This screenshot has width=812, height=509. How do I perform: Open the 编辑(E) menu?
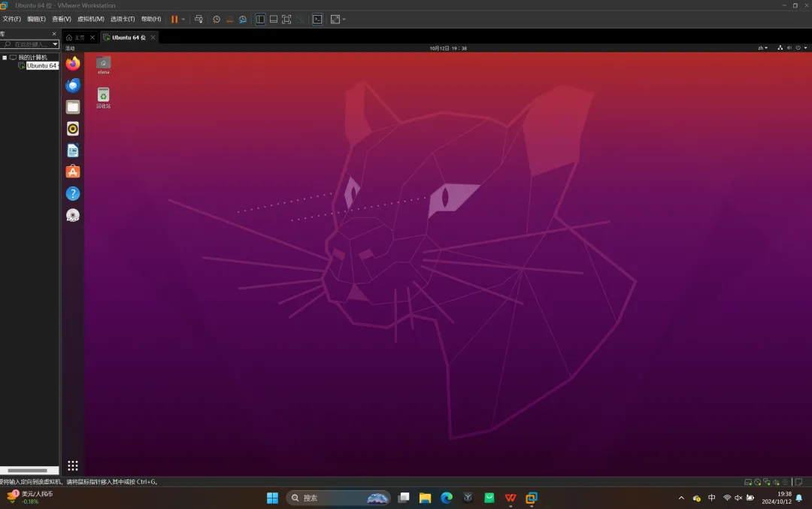[x=36, y=19]
